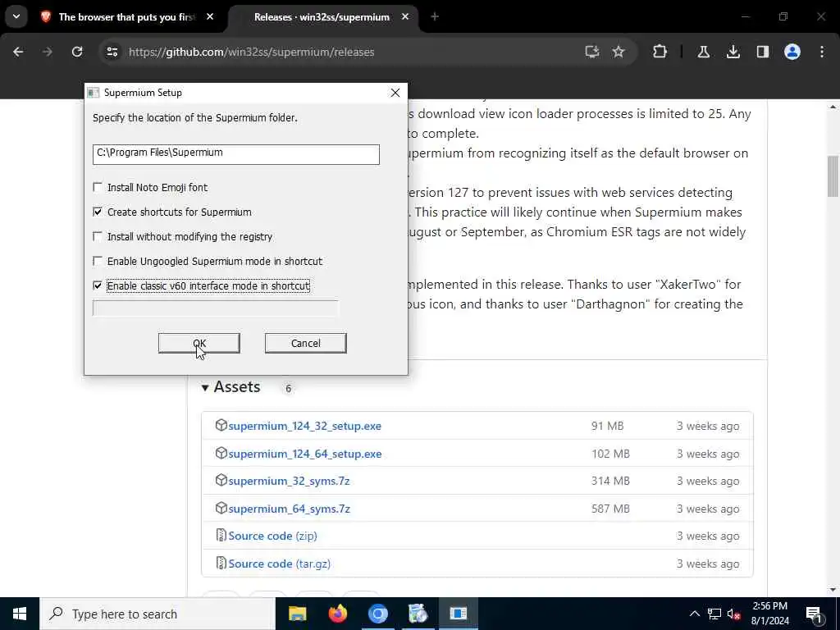This screenshot has height=630, width=840.
Task: Switch to 'The browser that puts you first' tab
Action: tap(127, 17)
